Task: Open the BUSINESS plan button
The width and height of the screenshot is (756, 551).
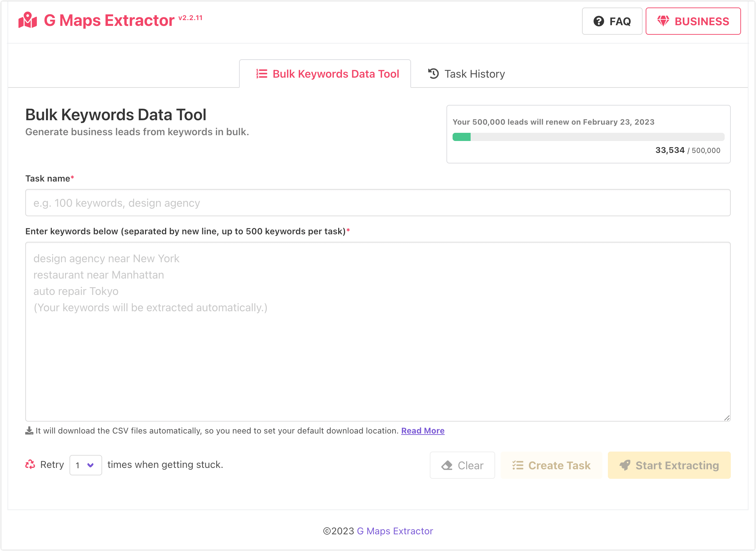Action: pyautogui.click(x=693, y=21)
